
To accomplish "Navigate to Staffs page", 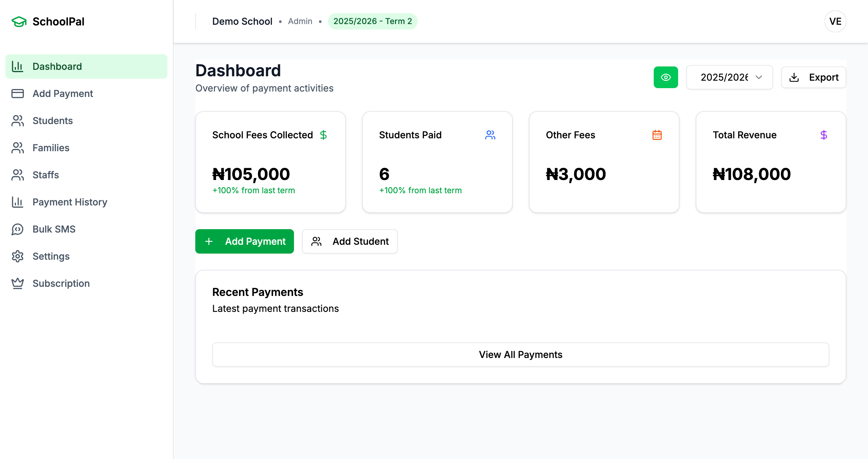I will tap(46, 175).
